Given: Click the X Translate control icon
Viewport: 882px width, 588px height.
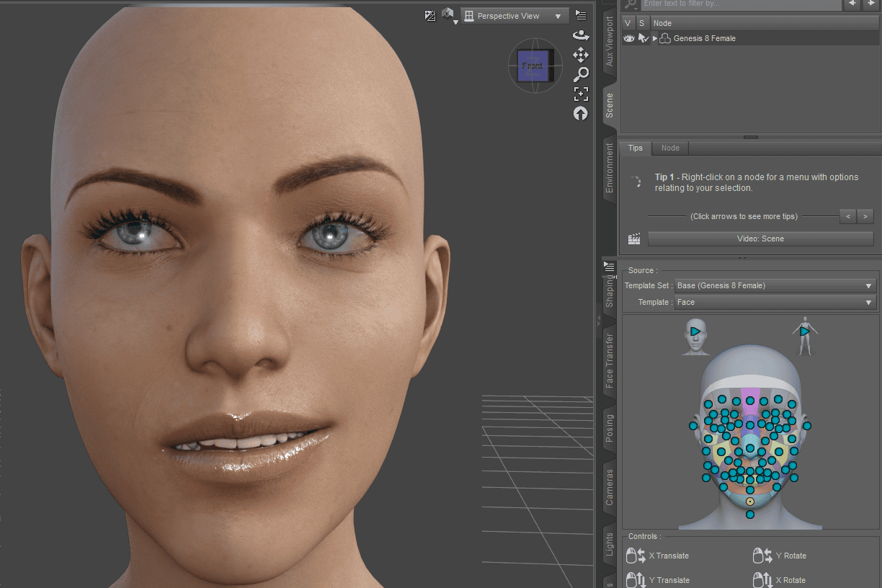Looking at the screenshot, I should (636, 556).
